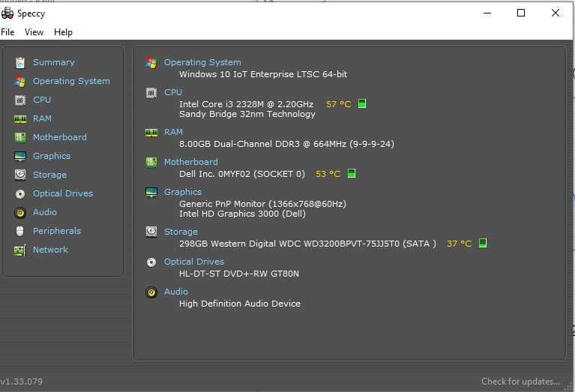Click Intel HD Graphics 3000 text
Viewport: 575px width, 392px height.
pyautogui.click(x=242, y=214)
